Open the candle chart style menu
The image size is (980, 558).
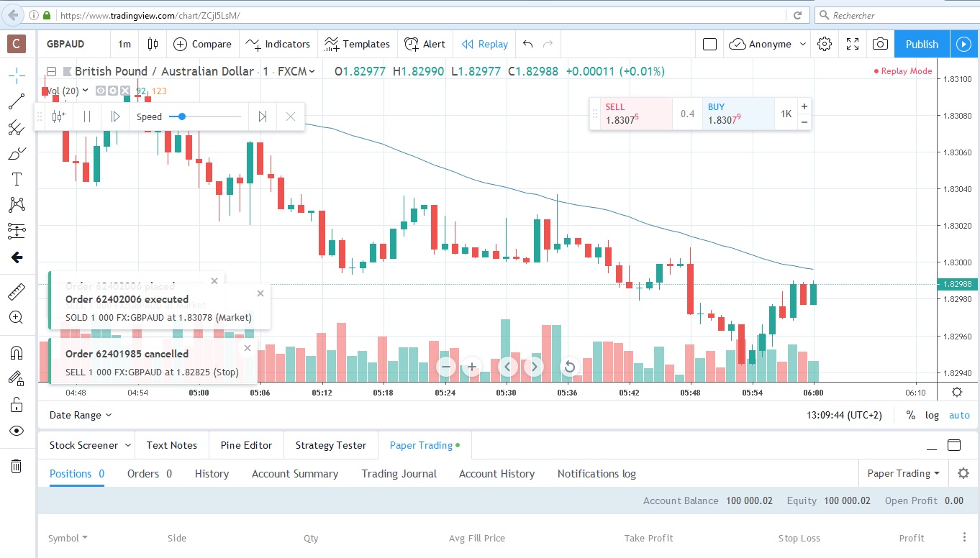pyautogui.click(x=153, y=44)
